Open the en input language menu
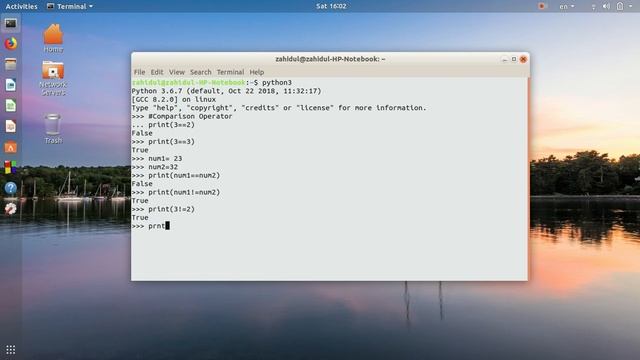This screenshot has width=640, height=360. coord(567,6)
